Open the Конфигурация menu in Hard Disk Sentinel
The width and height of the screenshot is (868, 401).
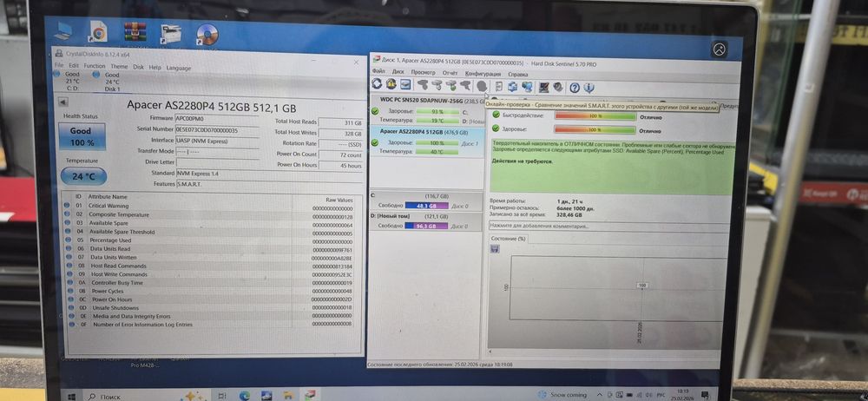483,74
